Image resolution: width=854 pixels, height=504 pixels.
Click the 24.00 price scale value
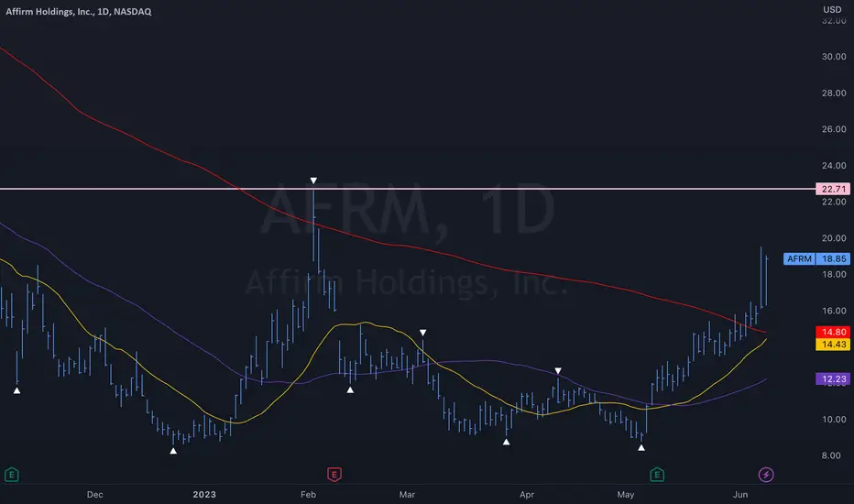(834, 166)
